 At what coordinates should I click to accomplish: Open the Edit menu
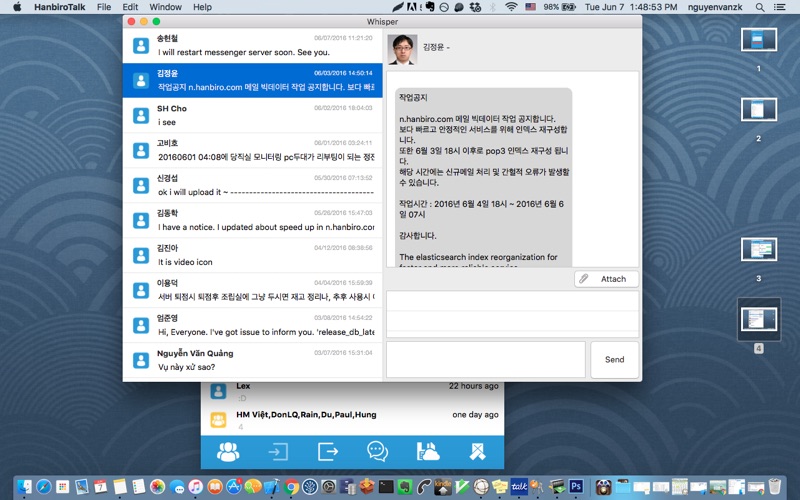point(130,7)
